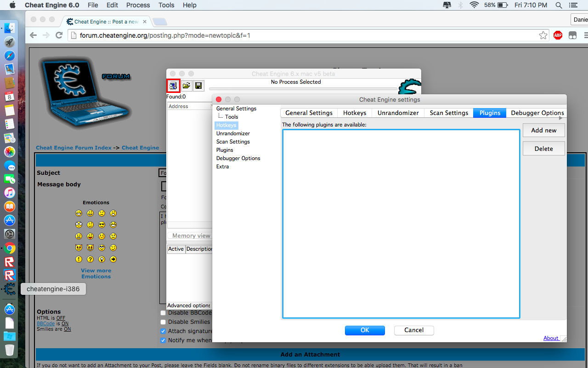
Task: Click cheatengine-i386 icon in the Dock
Action: pos(10,289)
